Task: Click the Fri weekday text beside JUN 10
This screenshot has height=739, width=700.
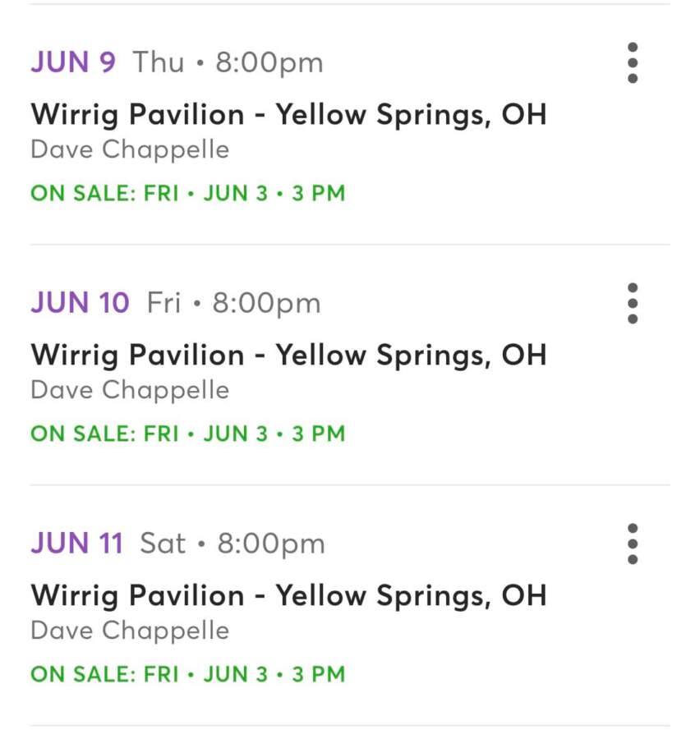Action: tap(163, 303)
